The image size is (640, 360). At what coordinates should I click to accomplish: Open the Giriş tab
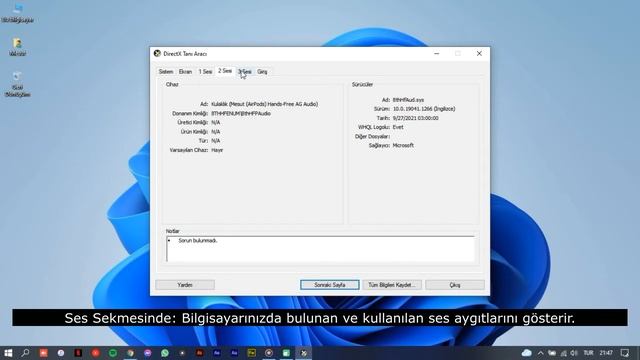point(262,71)
